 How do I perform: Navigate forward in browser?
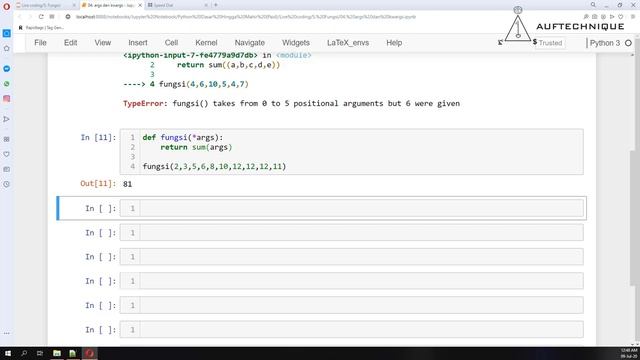point(30,17)
